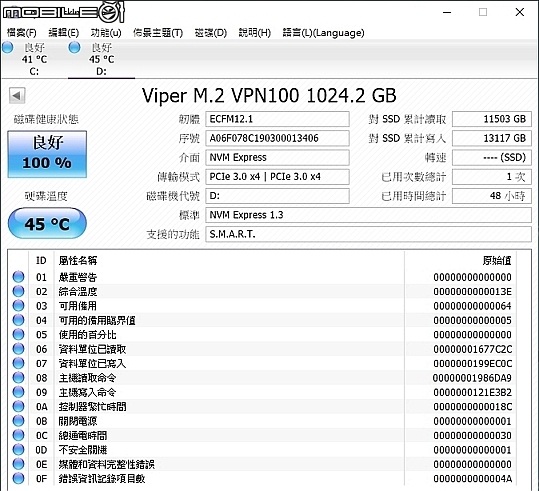Click raw value 000000199EC0C

(x=473, y=364)
